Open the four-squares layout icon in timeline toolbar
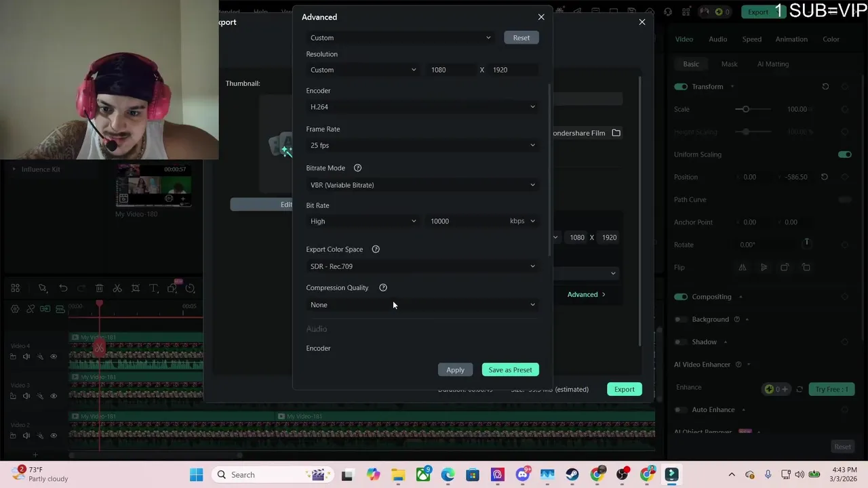Image resolution: width=868 pixels, height=488 pixels. point(15,288)
